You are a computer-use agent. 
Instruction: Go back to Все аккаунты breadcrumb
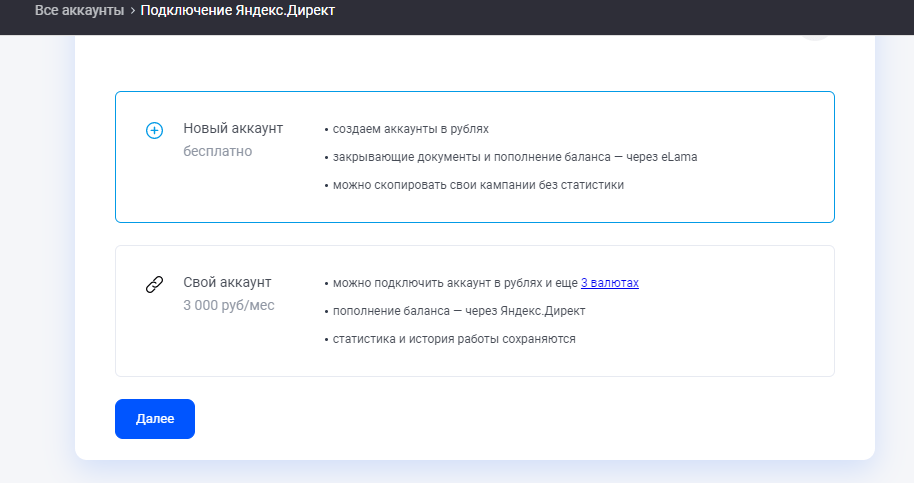pyautogui.click(x=78, y=11)
